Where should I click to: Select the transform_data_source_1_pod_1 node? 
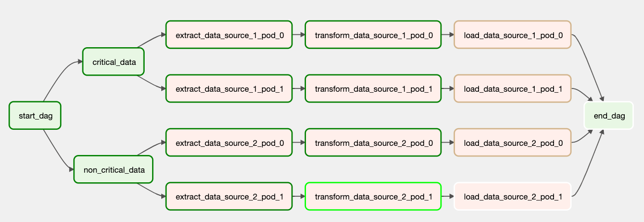pyautogui.click(x=373, y=88)
